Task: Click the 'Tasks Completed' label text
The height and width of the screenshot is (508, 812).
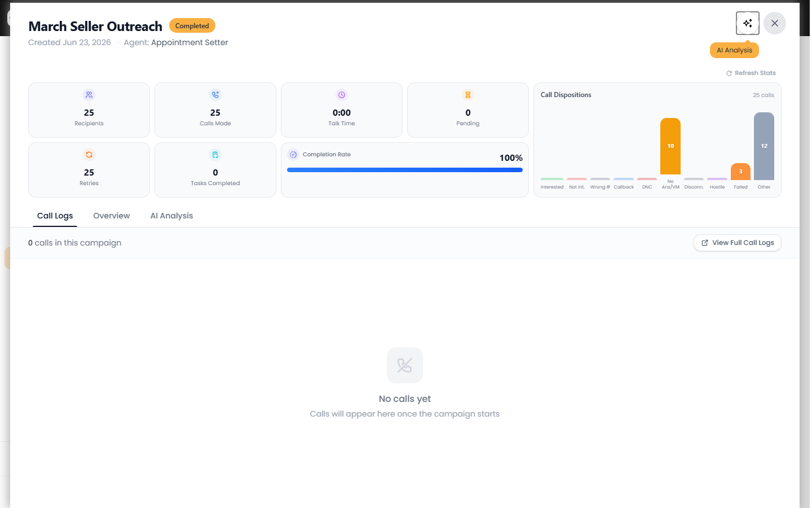Action: [215, 183]
